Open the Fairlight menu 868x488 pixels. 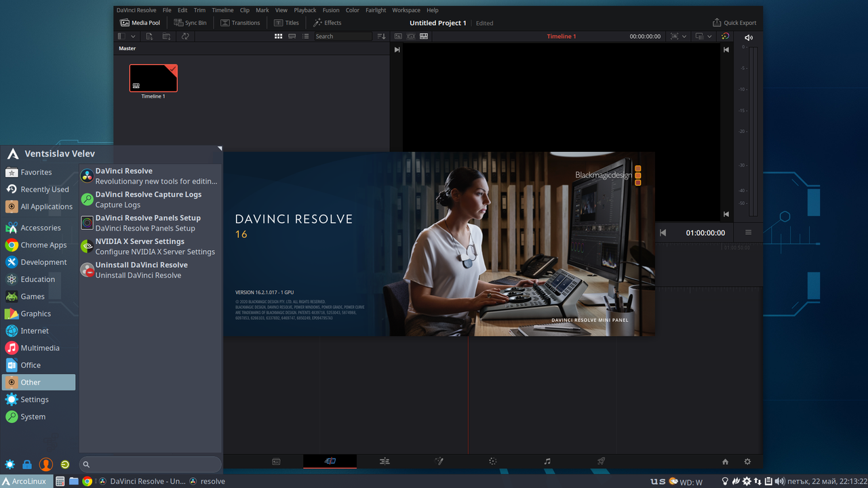tap(376, 10)
